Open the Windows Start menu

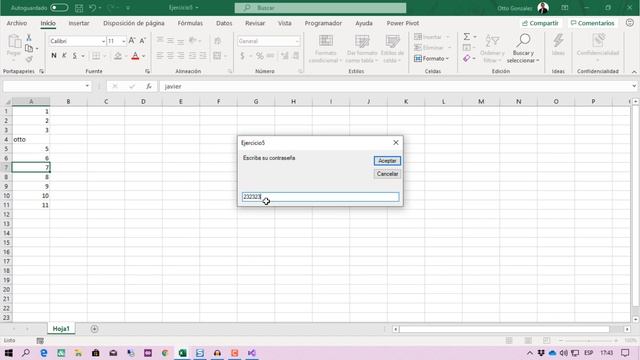pos(8,353)
